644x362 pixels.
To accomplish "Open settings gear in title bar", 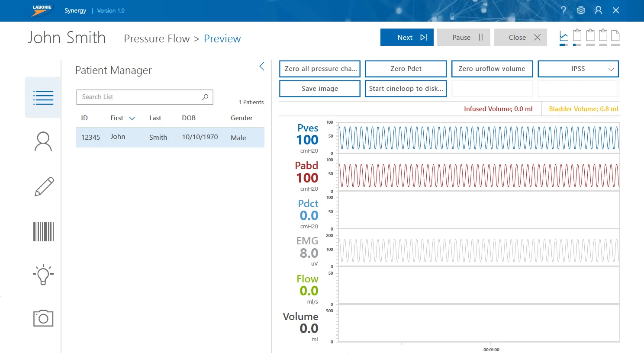I will pyautogui.click(x=581, y=10).
